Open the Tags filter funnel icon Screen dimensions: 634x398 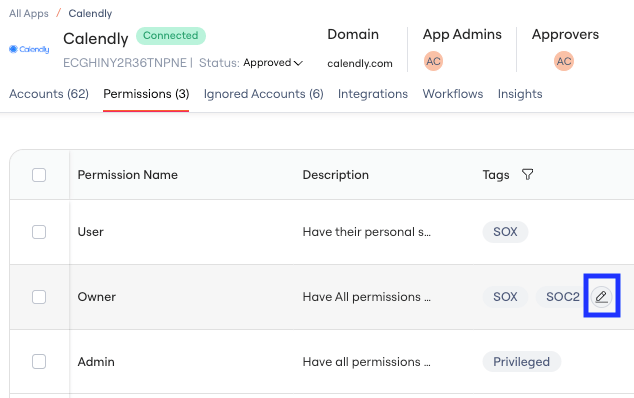point(527,174)
